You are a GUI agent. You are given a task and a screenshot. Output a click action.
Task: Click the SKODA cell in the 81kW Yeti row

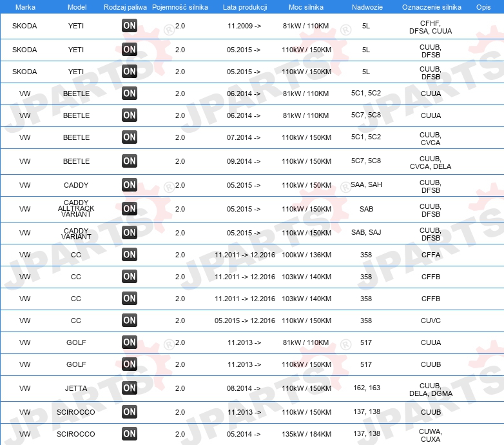click(x=24, y=26)
